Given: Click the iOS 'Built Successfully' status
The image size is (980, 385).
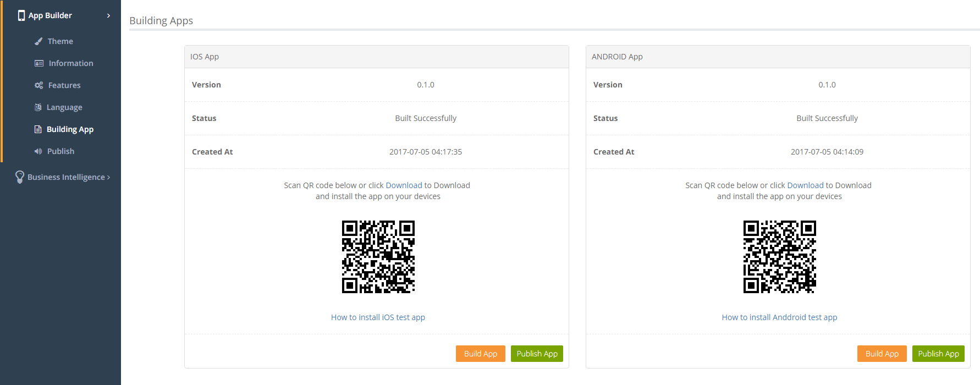Looking at the screenshot, I should [426, 118].
